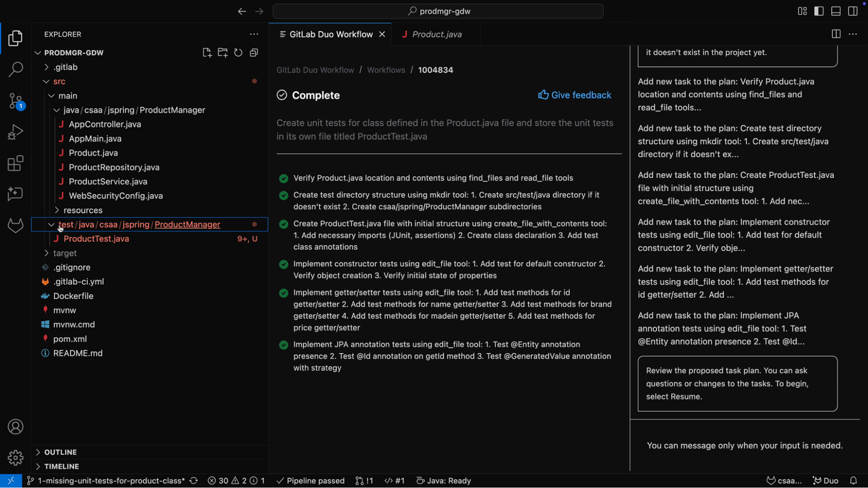Viewport: 868px width, 488px height.
Task: Go back in navigation history
Action: (242, 11)
